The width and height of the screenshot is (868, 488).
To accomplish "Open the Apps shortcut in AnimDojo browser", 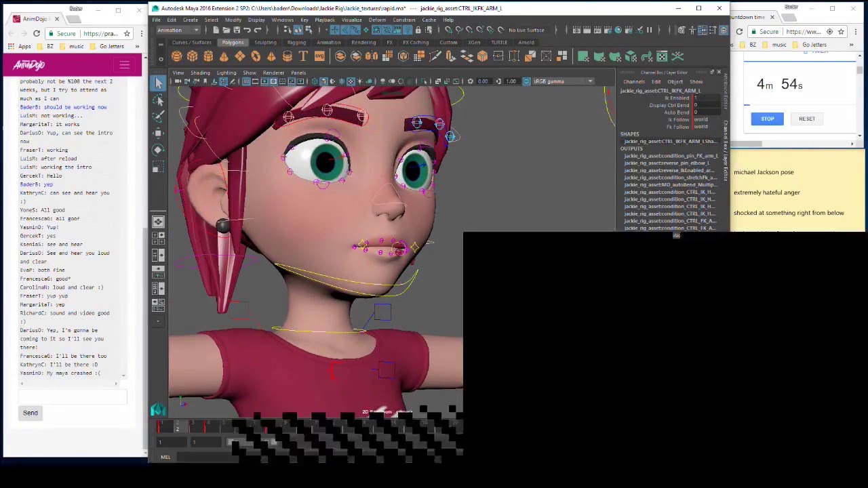I will tap(20, 47).
